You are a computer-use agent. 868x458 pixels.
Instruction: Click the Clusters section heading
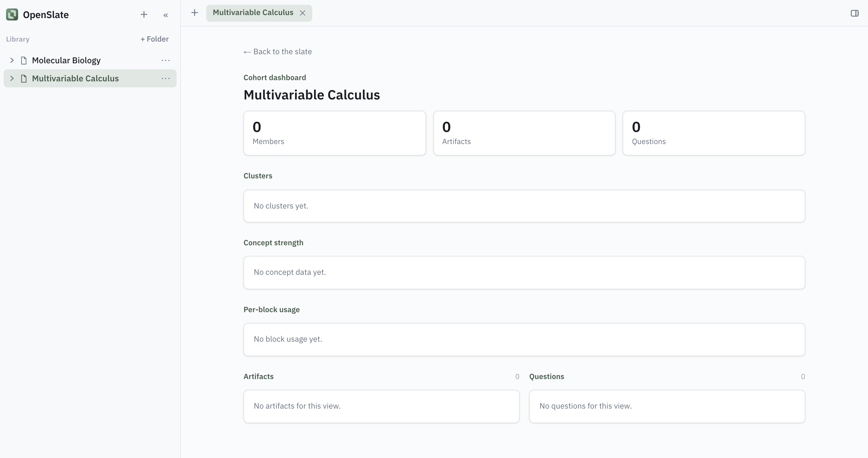(258, 176)
